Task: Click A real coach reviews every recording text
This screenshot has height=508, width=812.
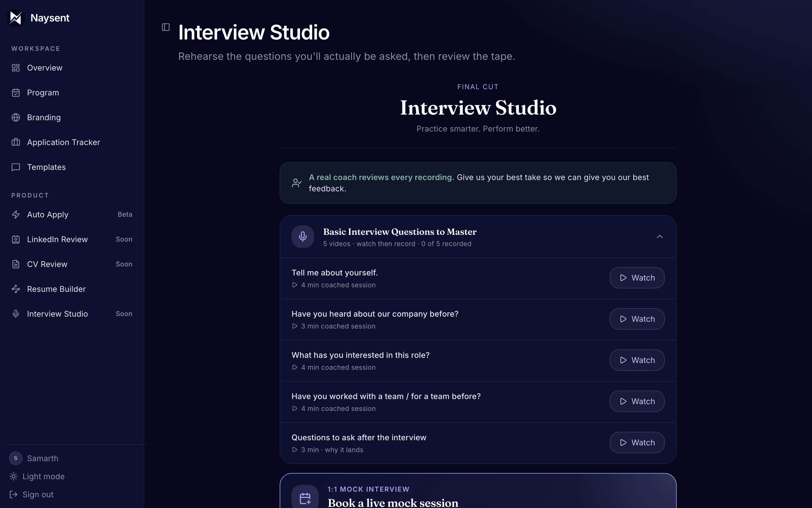Action: pos(381,178)
